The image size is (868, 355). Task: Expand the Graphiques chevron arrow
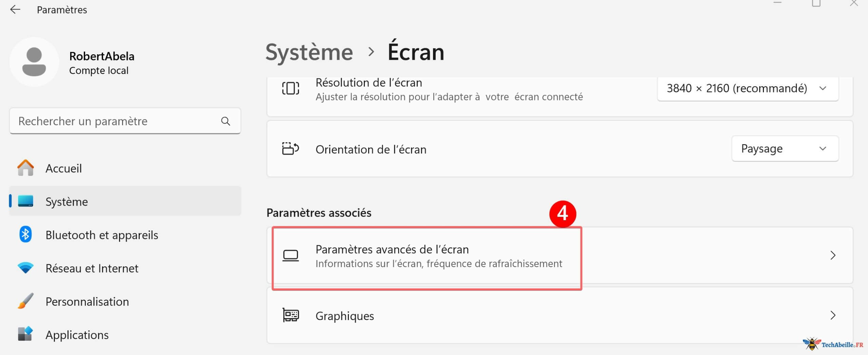click(833, 315)
